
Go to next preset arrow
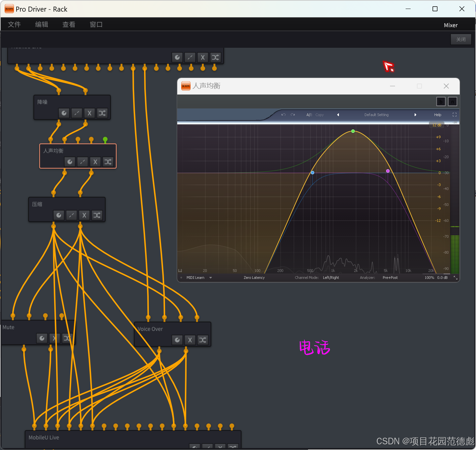[x=415, y=115]
